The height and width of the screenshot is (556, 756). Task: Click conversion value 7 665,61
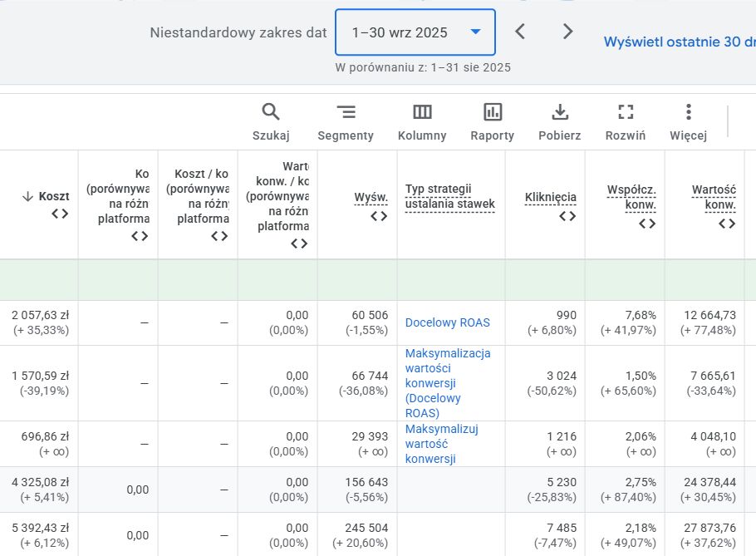(x=713, y=376)
